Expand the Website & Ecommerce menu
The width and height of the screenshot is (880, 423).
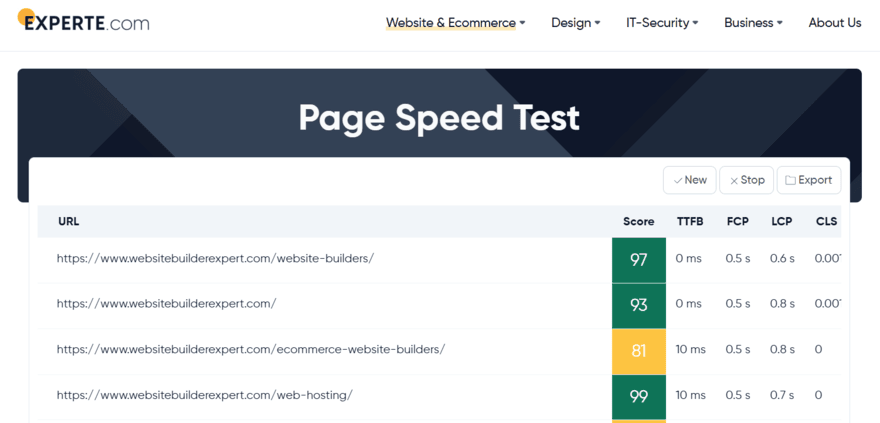click(x=455, y=23)
